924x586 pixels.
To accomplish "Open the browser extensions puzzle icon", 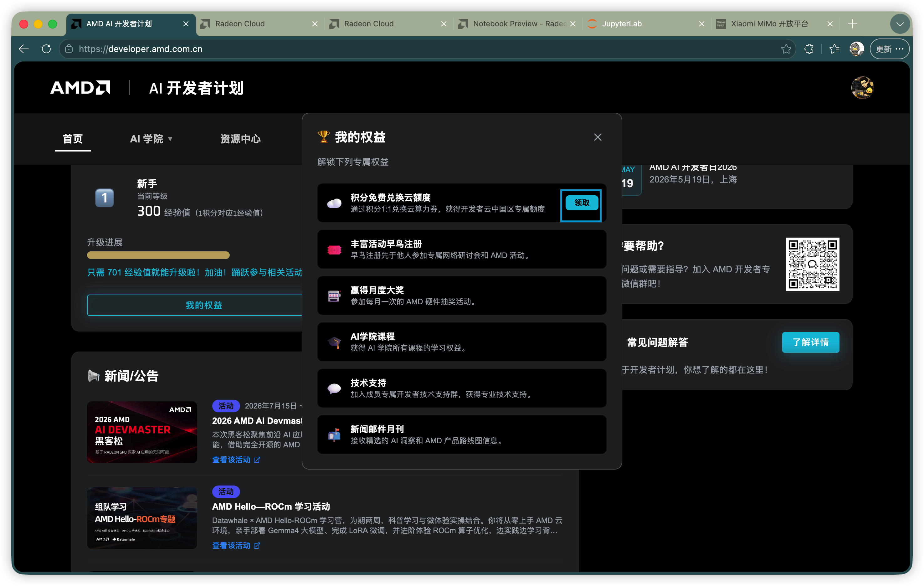I will 809,49.
